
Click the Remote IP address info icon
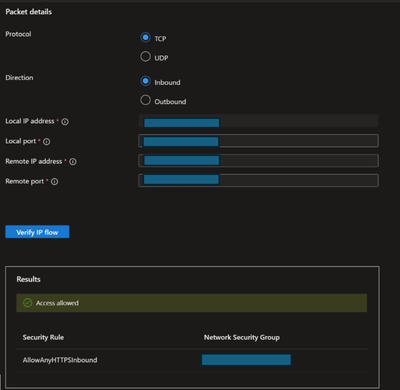tap(73, 162)
